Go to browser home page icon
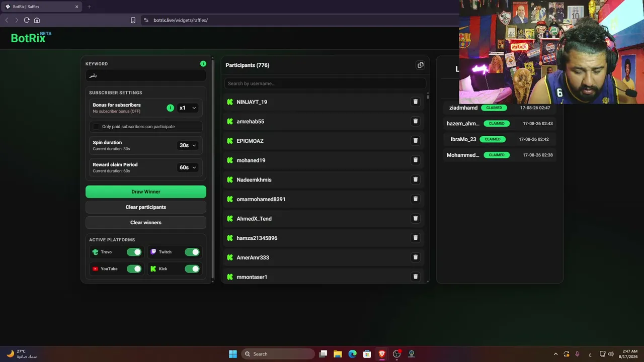This screenshot has width=644, height=362. pos(37,20)
